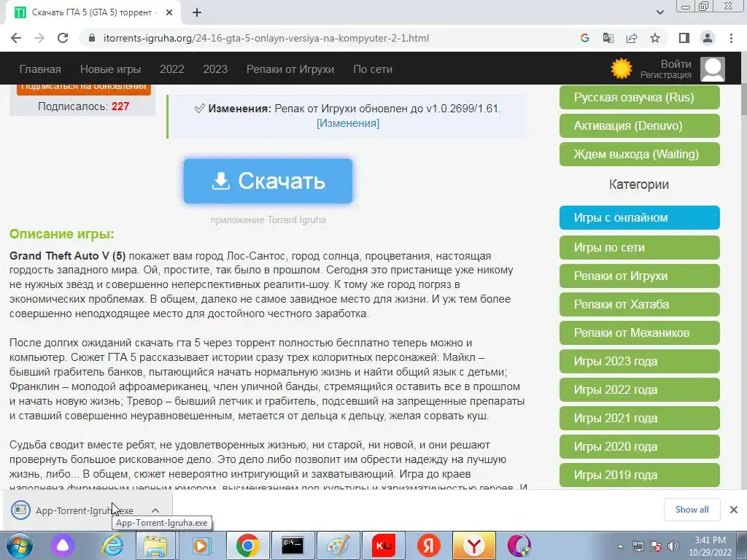The height and width of the screenshot is (560, 747).
Task: Translate this page icon
Action: pos(608,38)
